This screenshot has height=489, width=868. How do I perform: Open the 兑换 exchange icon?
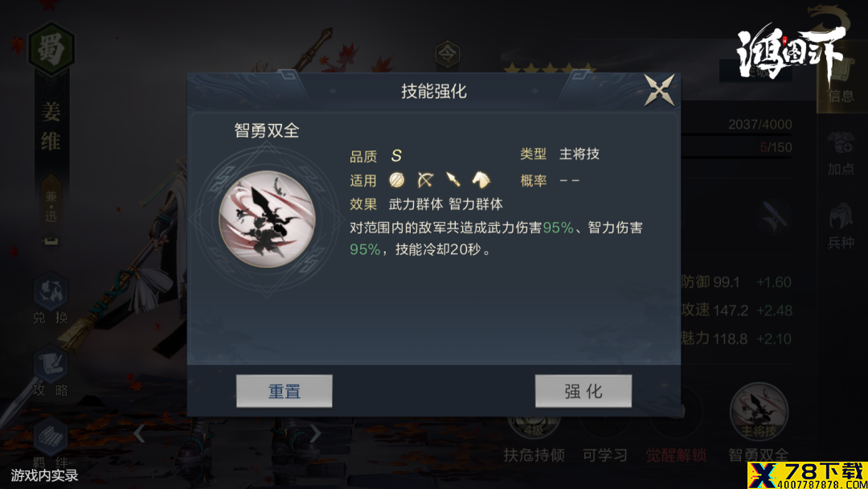pyautogui.click(x=51, y=298)
